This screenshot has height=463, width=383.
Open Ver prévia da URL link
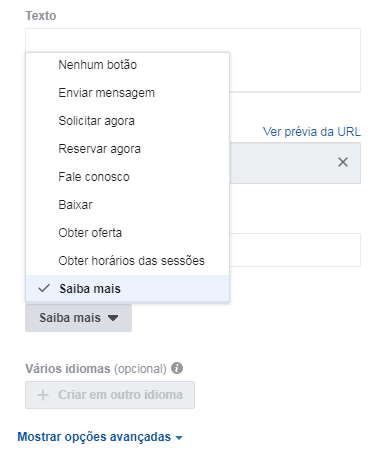coord(312,132)
